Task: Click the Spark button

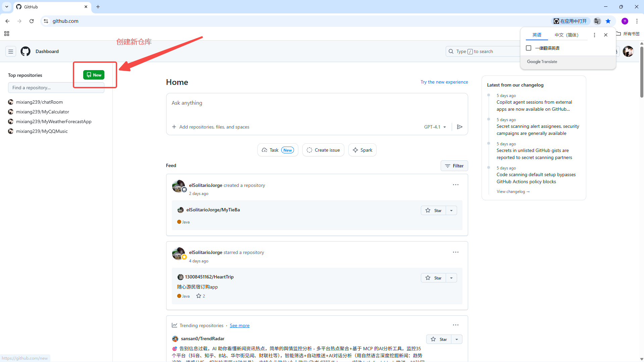Action: pos(362,150)
